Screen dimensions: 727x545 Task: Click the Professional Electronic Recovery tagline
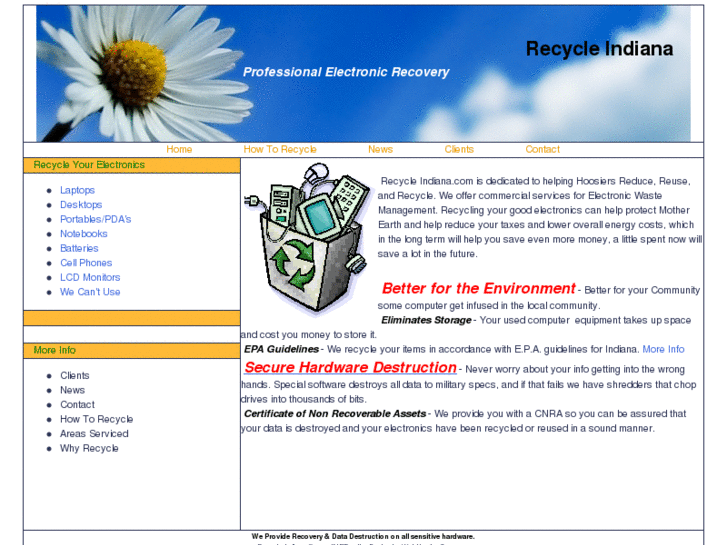[x=346, y=72]
